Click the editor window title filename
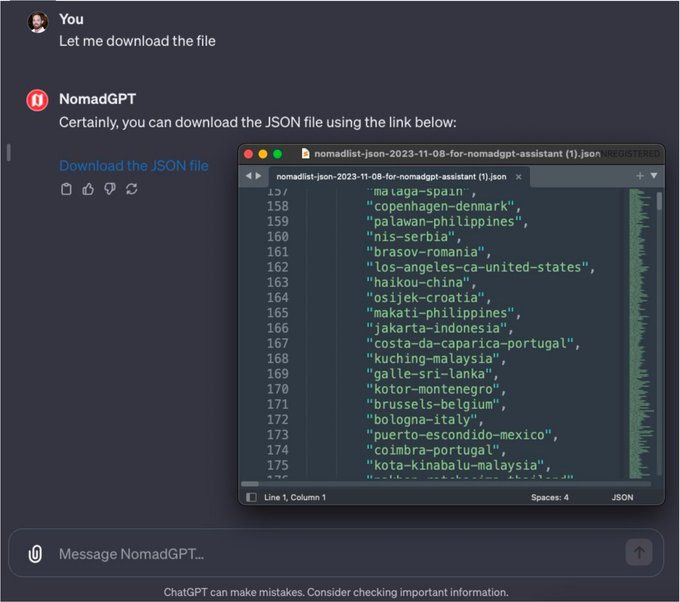Screen dimensions: 680x602 click(457, 154)
